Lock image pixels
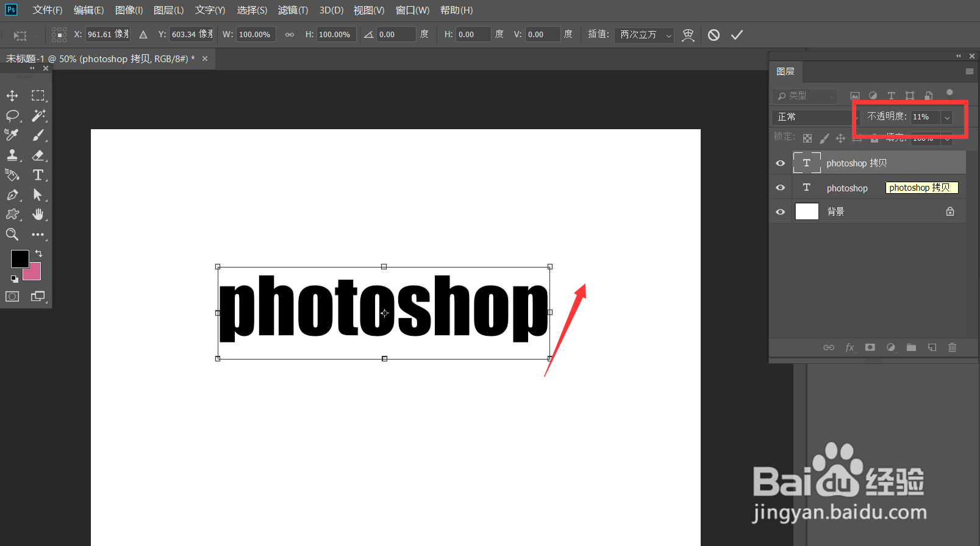980x546 pixels. [x=824, y=138]
